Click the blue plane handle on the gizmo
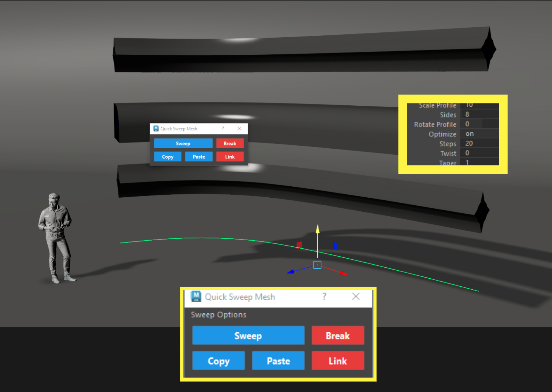The image size is (552, 392). pos(336,246)
